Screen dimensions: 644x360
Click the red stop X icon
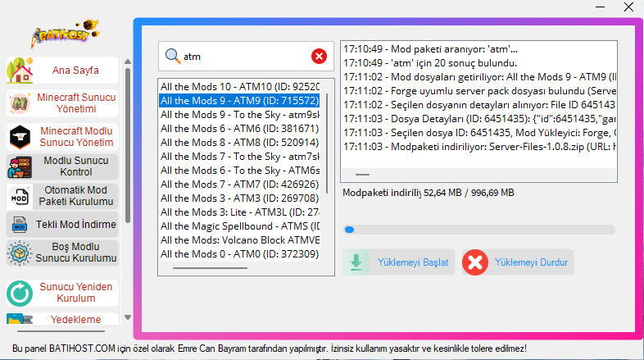(475, 262)
